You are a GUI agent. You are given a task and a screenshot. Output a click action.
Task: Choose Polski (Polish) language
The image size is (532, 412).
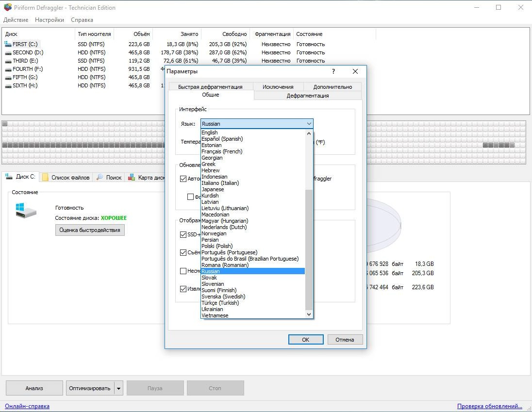(253, 246)
